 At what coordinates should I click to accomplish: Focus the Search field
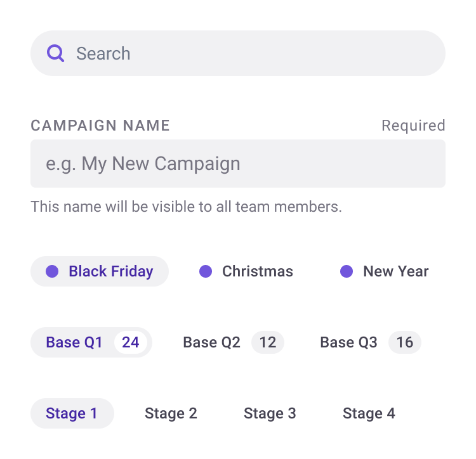[x=238, y=53]
